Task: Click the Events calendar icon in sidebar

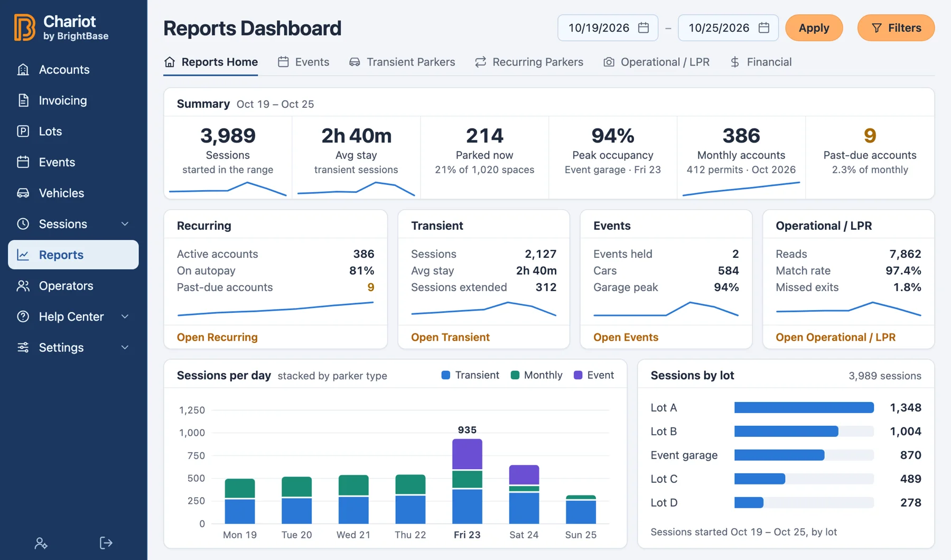Action: point(23,162)
